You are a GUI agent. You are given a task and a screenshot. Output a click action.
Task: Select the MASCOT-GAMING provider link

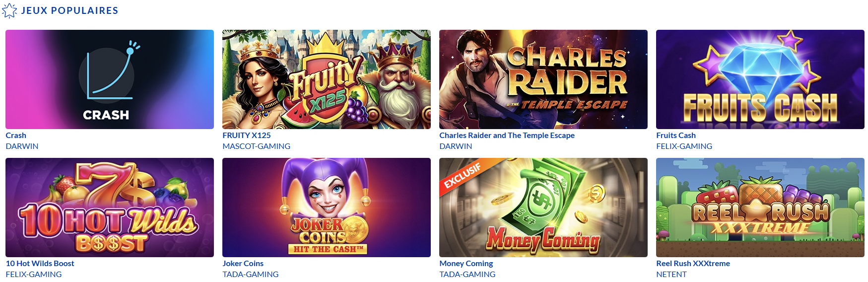click(x=256, y=146)
